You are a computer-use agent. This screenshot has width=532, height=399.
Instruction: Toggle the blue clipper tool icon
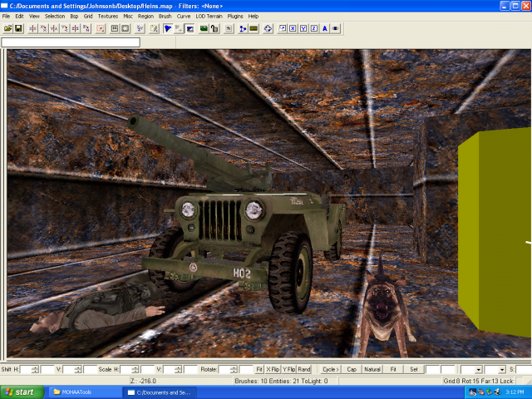click(168, 28)
